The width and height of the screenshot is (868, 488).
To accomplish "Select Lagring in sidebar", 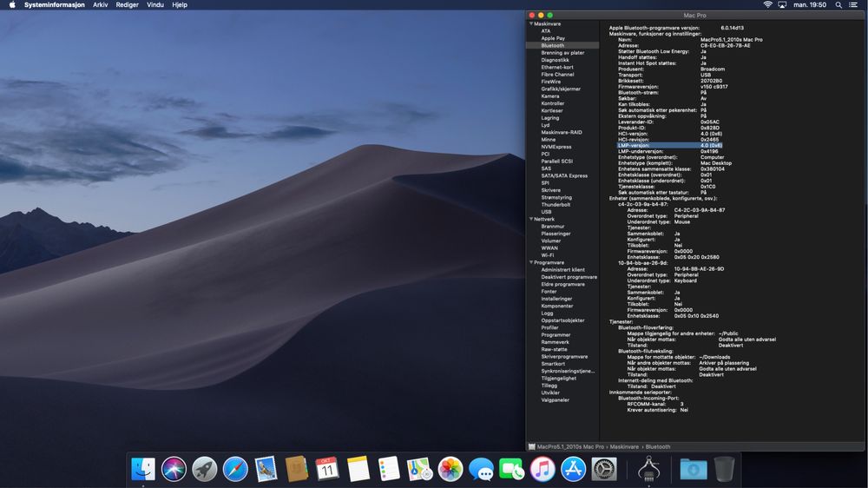I will point(550,118).
